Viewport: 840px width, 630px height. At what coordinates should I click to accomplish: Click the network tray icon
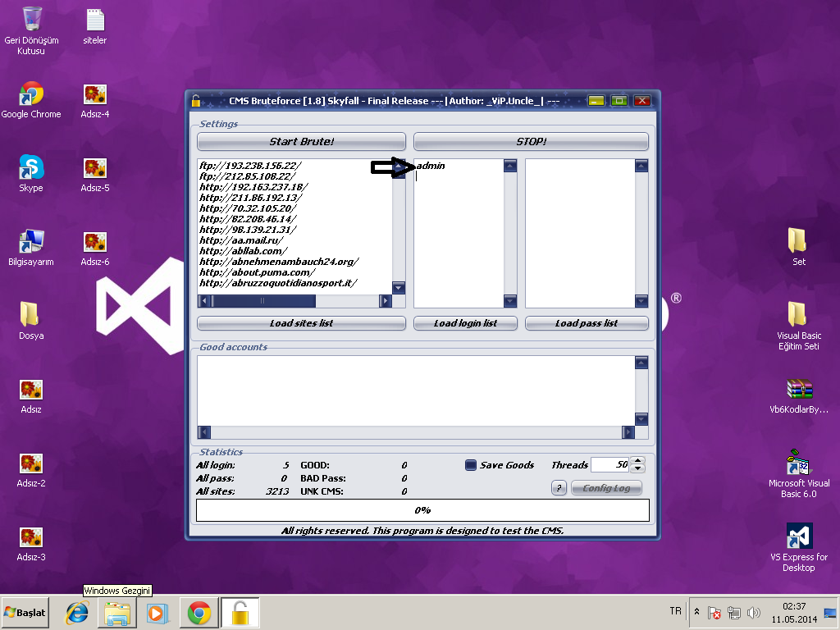(x=734, y=612)
